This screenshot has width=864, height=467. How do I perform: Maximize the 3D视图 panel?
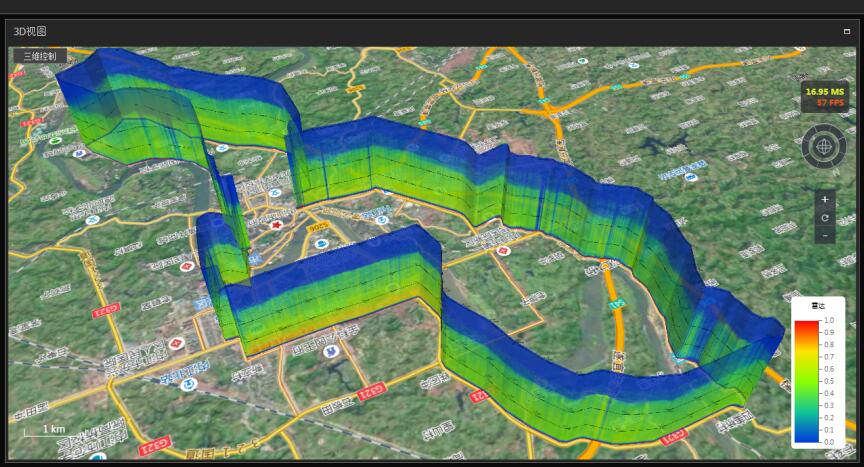click(x=846, y=32)
